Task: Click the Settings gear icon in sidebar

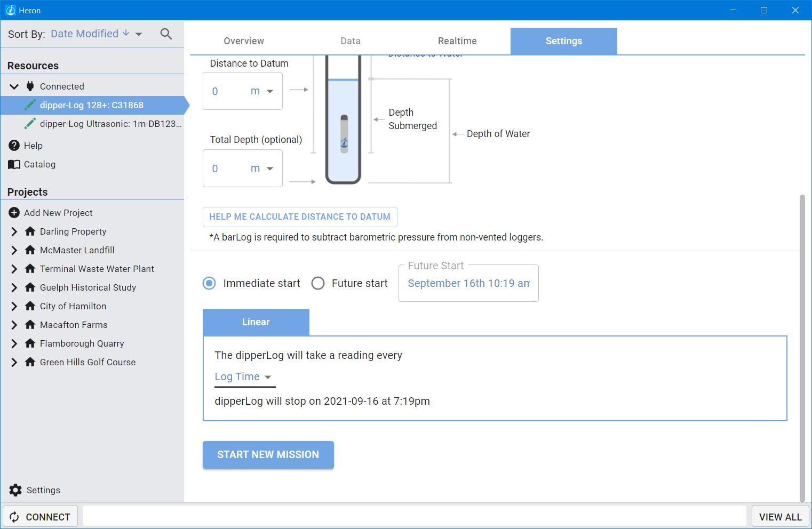Action: 15,490
